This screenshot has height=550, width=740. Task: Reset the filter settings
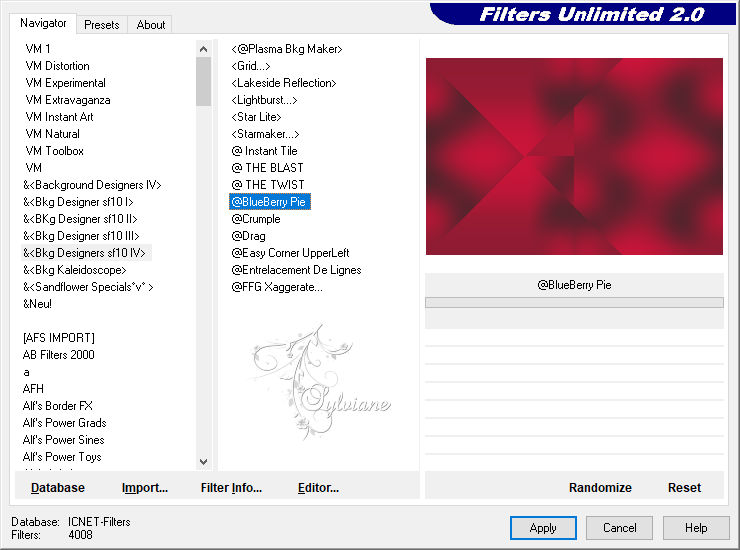684,488
